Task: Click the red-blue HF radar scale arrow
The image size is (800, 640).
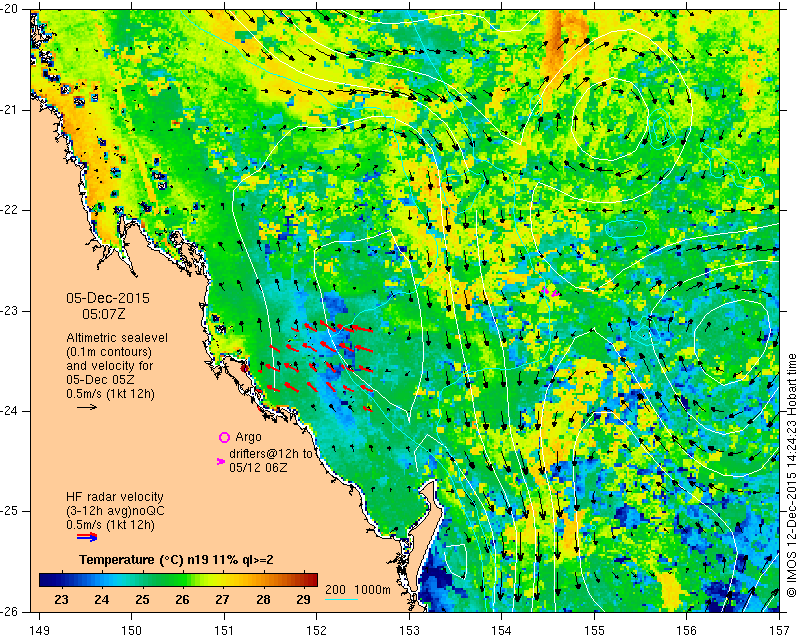Action: (87, 536)
